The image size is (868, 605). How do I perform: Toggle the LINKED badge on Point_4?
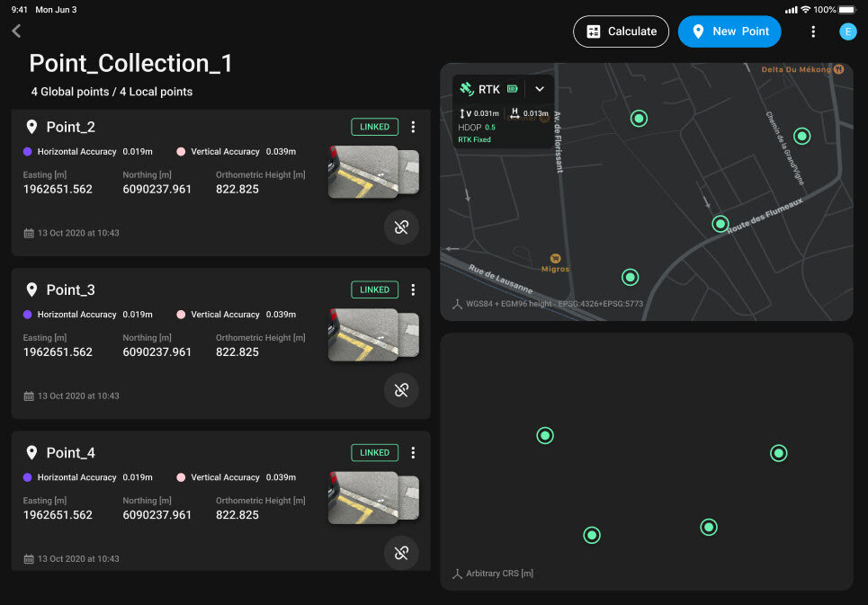pos(374,452)
